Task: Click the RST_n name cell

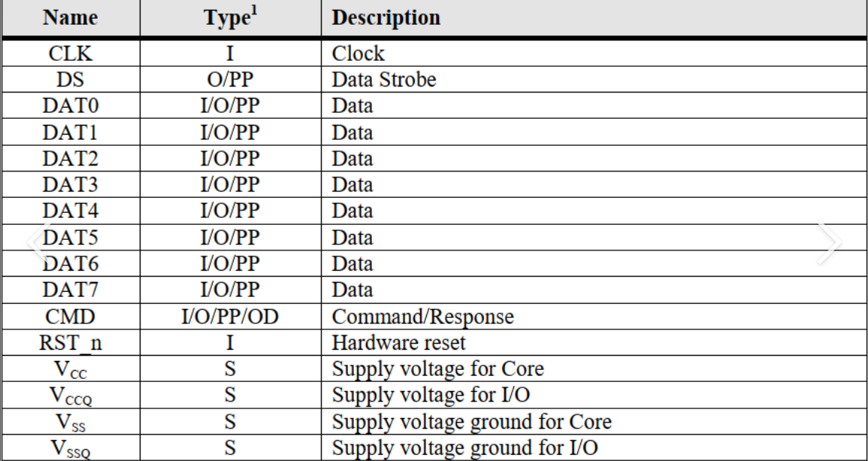Action: point(71,343)
